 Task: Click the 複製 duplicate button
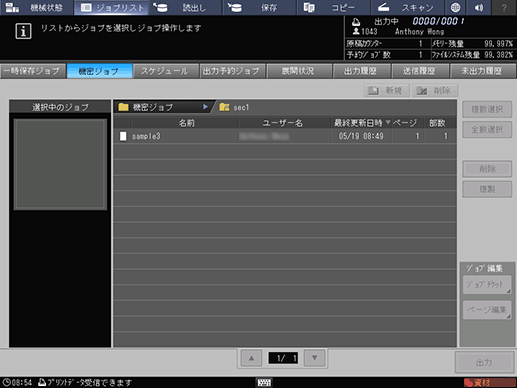[x=487, y=189]
